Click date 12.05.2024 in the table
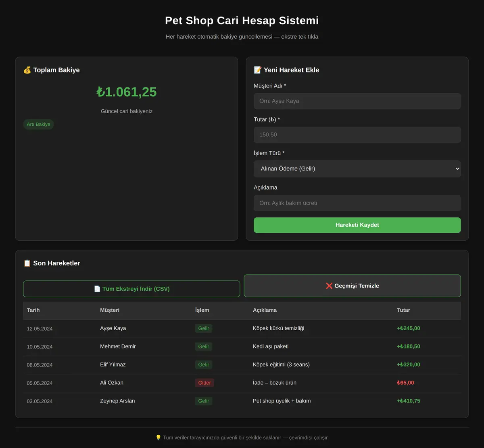Viewport: 484px width, 448px height. coord(40,329)
